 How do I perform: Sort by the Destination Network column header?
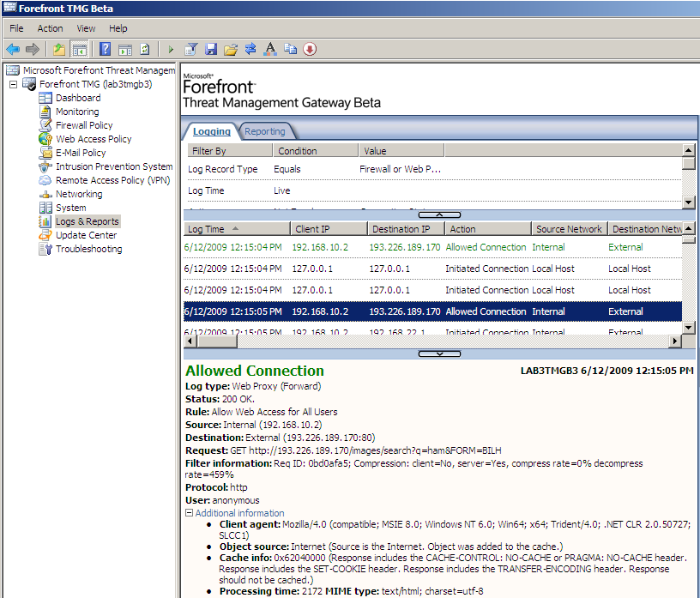pyautogui.click(x=646, y=229)
